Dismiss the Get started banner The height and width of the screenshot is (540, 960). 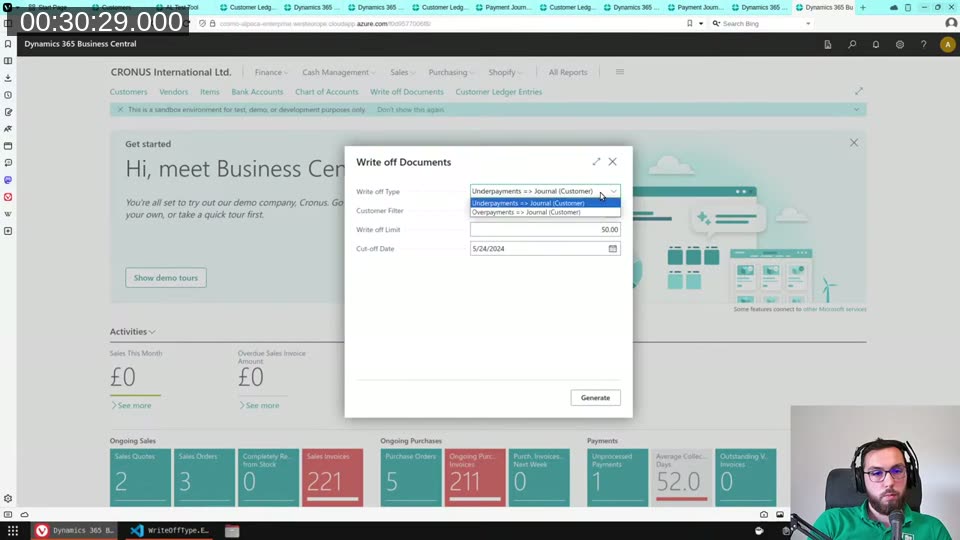pyautogui.click(x=853, y=143)
